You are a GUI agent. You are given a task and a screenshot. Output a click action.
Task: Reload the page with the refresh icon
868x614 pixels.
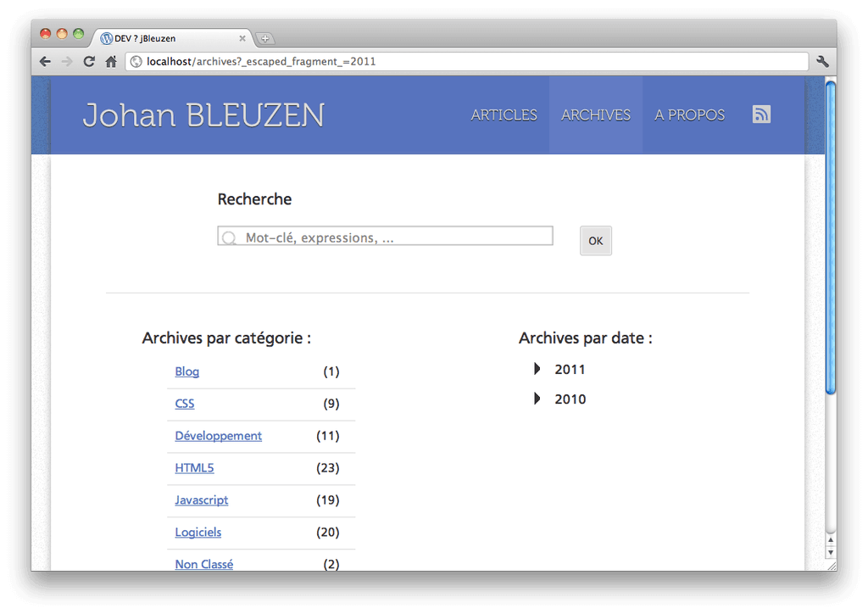pos(89,61)
